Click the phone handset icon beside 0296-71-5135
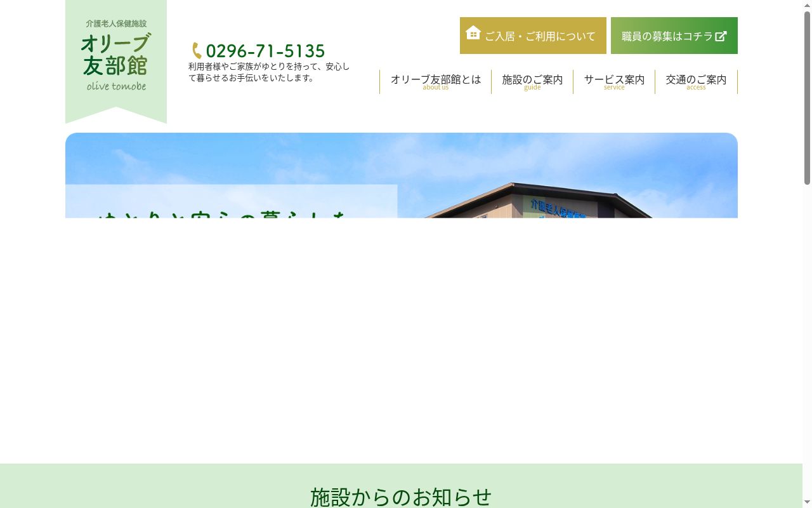 197,51
